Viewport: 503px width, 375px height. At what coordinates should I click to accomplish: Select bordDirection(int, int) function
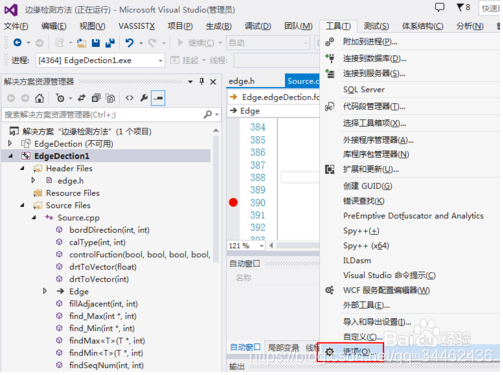109,230
